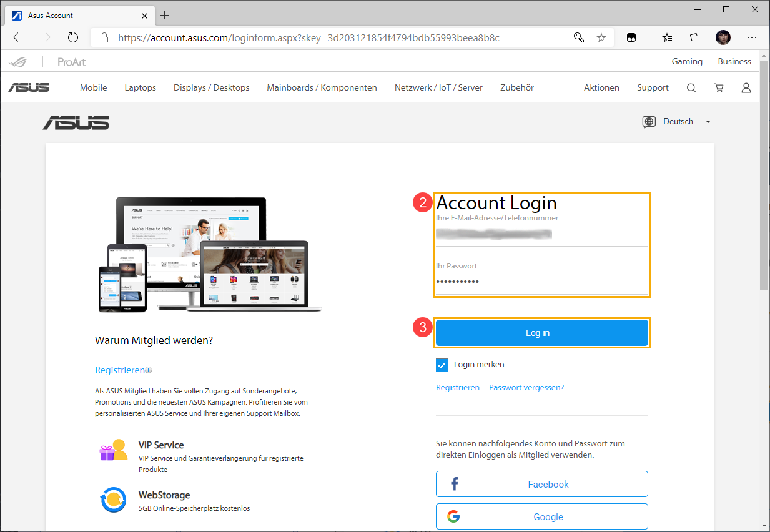Click the scrollbar up arrow
The image size is (770, 532).
pos(764,56)
